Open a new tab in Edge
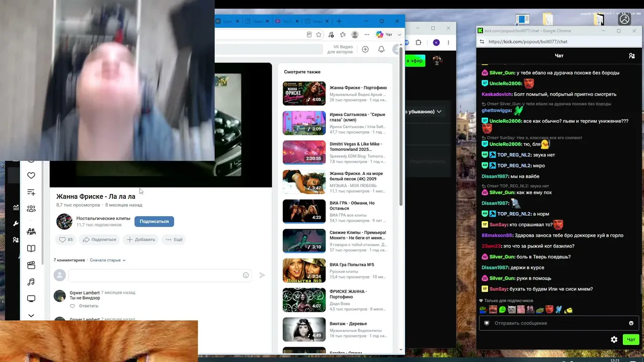The width and height of the screenshot is (644, 362). (x=339, y=21)
